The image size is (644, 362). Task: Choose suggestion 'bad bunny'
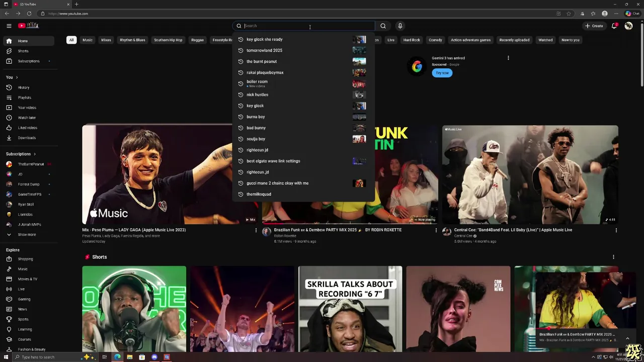point(304,128)
